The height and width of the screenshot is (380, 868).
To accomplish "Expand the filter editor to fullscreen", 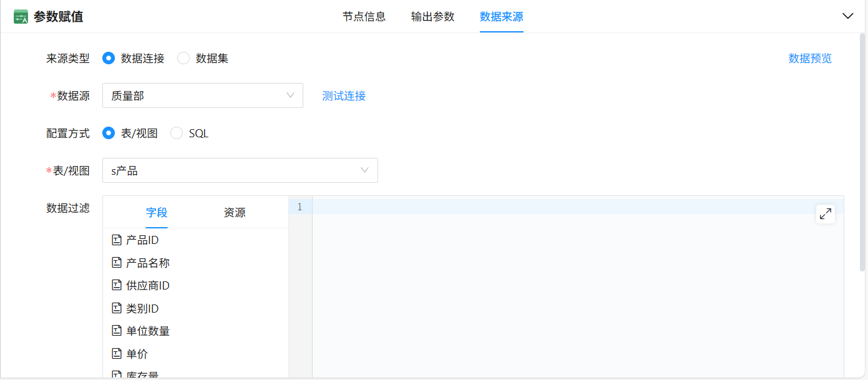I will coord(826,213).
